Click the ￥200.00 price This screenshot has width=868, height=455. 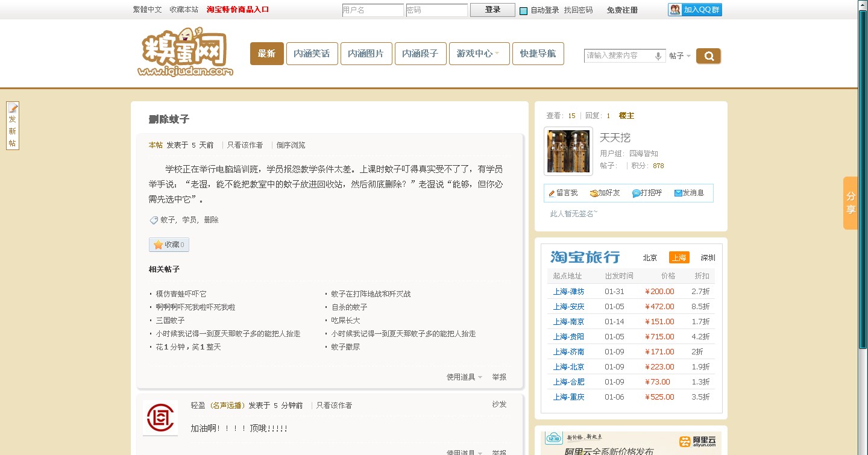click(x=659, y=292)
